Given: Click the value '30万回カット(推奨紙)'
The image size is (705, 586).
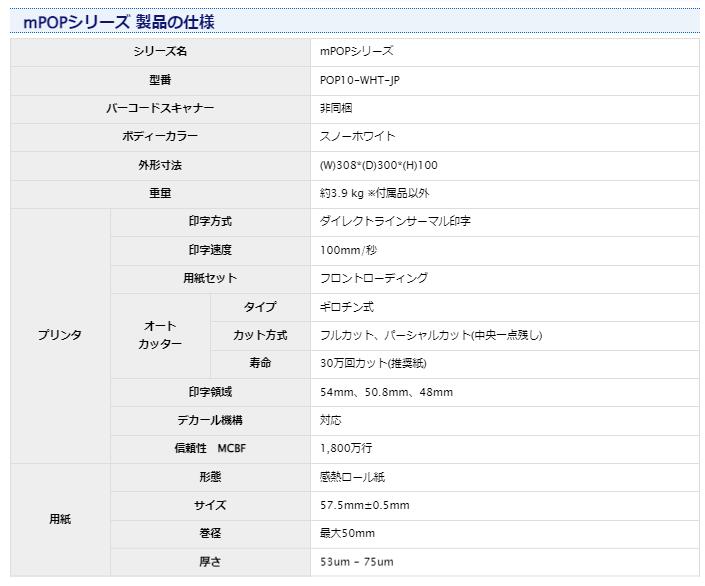Looking at the screenshot, I should (x=373, y=363).
